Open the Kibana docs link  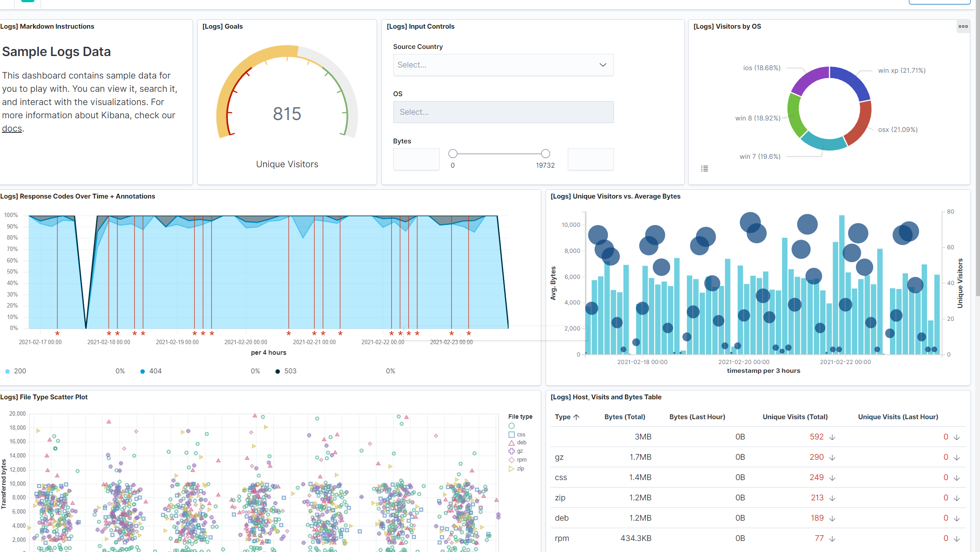[x=12, y=128]
